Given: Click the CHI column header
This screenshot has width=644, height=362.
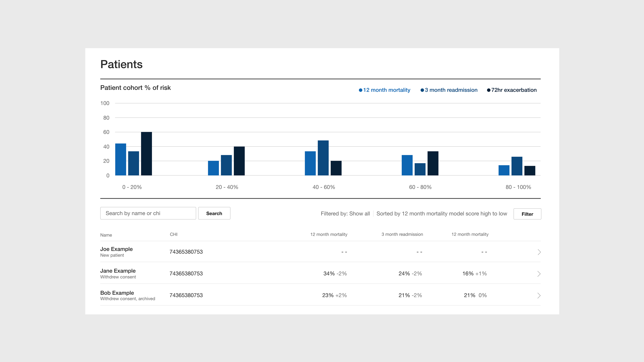Looking at the screenshot, I should coord(174,234).
